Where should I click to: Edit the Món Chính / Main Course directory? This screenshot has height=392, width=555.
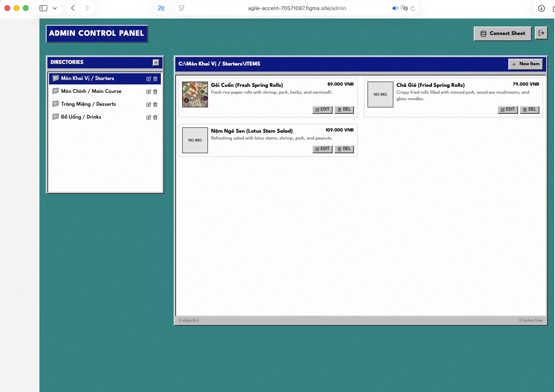coord(149,92)
